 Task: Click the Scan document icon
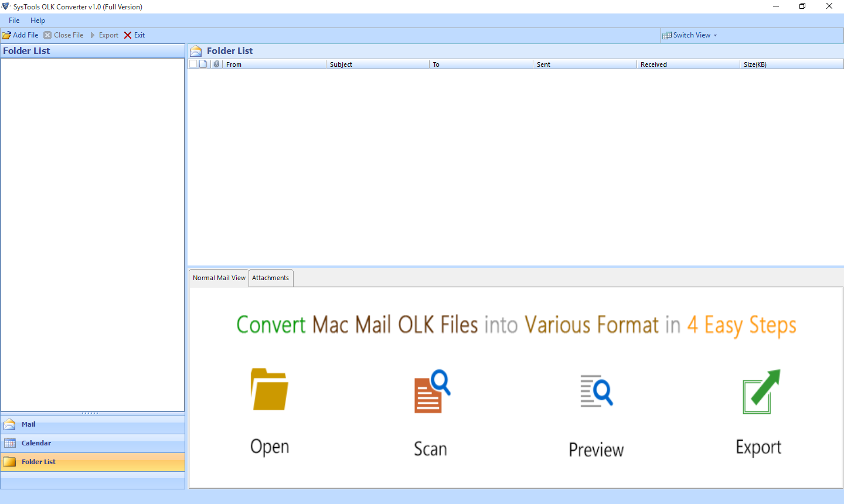(432, 391)
